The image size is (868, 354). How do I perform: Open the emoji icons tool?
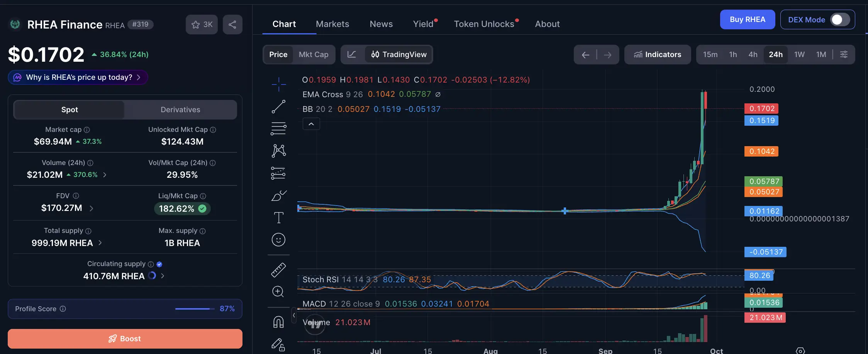click(x=278, y=240)
